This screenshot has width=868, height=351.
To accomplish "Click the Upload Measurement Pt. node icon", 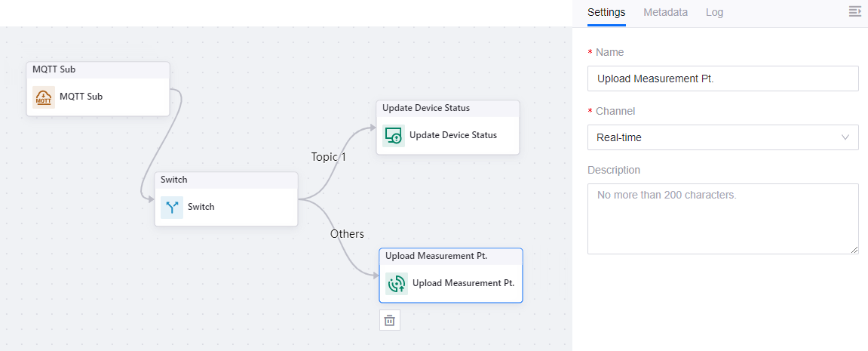I will tap(397, 284).
